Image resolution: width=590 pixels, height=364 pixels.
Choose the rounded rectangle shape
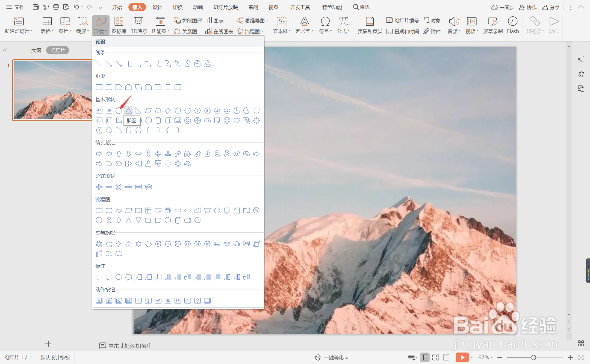pos(109,87)
